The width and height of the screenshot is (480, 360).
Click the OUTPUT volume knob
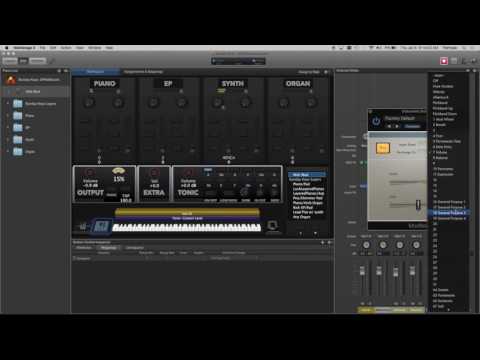[90, 173]
